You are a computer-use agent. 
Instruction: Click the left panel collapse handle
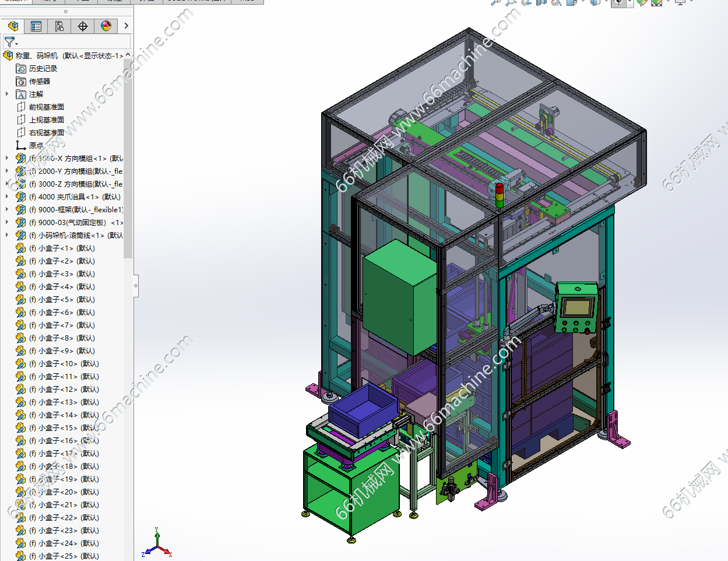click(136, 286)
